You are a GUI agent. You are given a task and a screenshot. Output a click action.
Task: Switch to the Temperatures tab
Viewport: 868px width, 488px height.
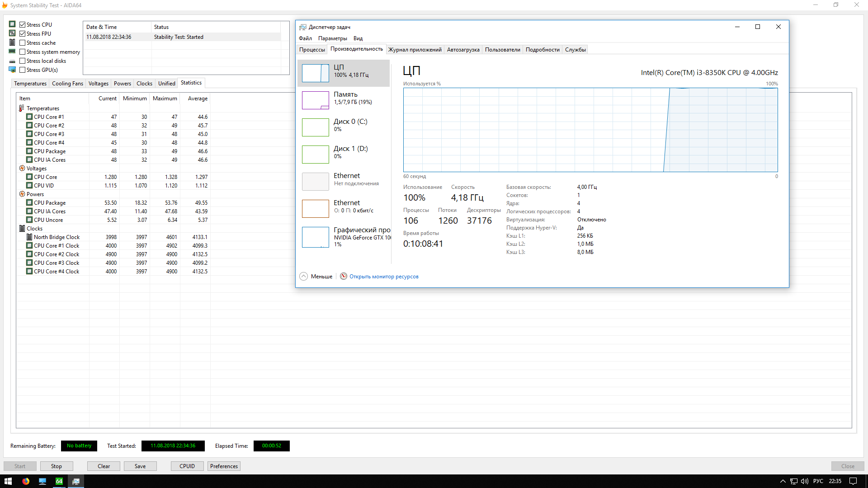coord(30,84)
